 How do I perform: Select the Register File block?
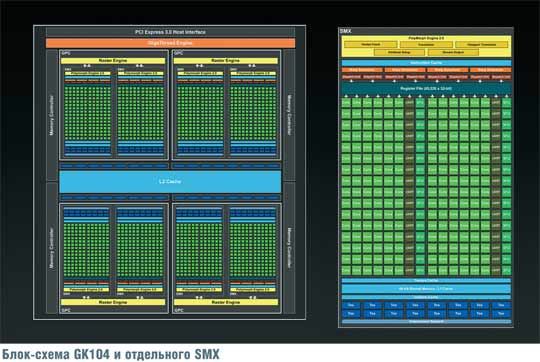(426, 89)
